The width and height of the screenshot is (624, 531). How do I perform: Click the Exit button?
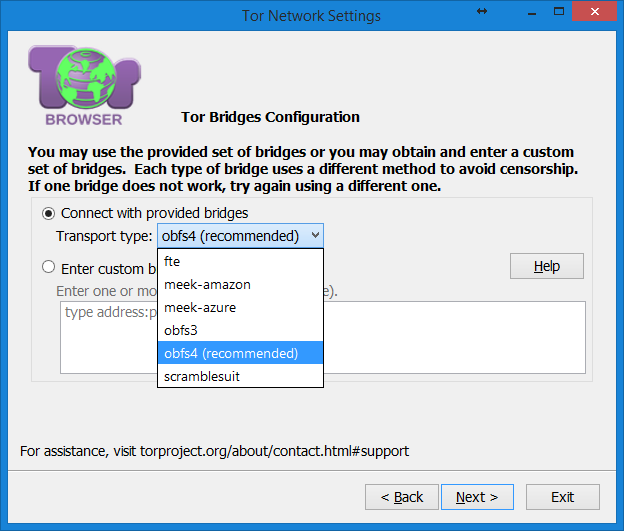point(563,497)
